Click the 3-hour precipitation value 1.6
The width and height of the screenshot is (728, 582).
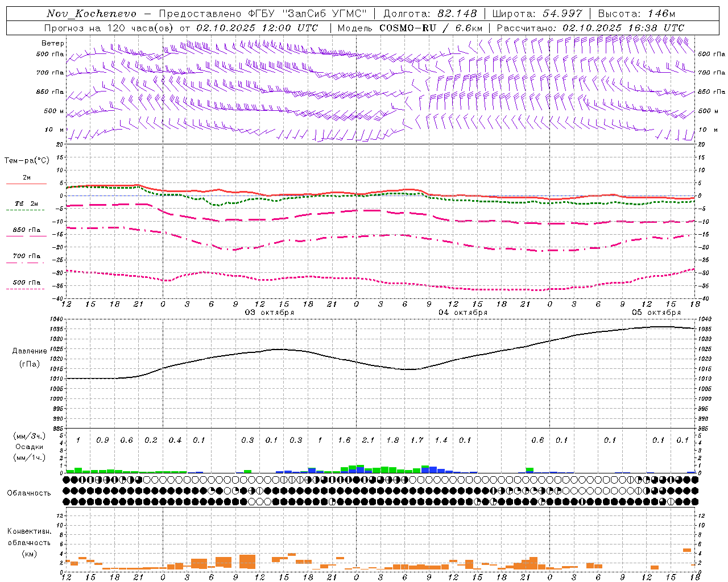click(x=344, y=440)
